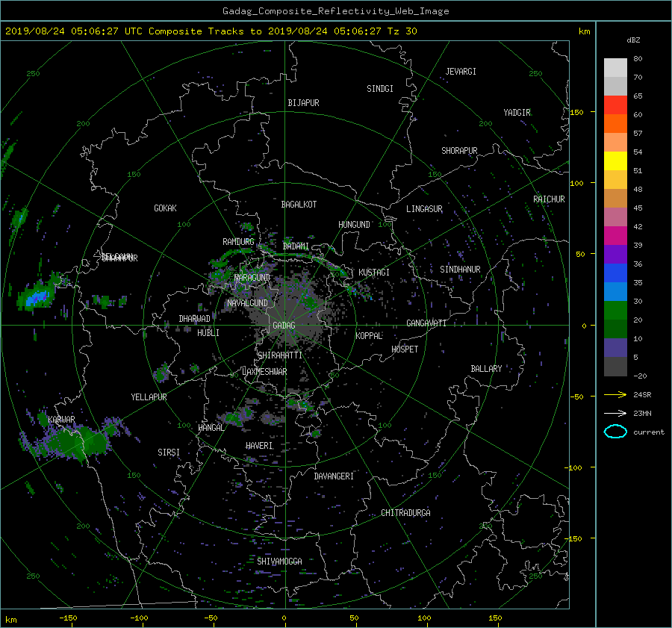This screenshot has width=672, height=628.
Task: Click the magenta 39 dBZ color swatch
Action: 615,235
